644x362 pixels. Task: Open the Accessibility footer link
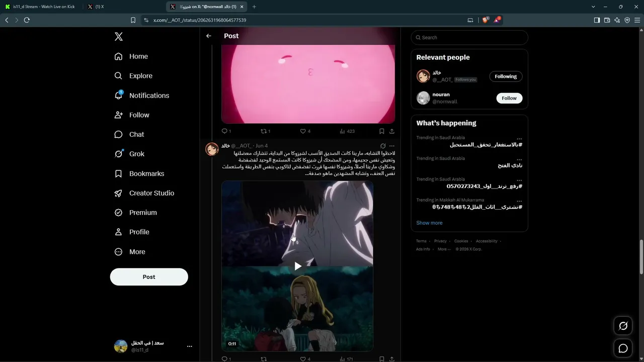pyautogui.click(x=487, y=241)
